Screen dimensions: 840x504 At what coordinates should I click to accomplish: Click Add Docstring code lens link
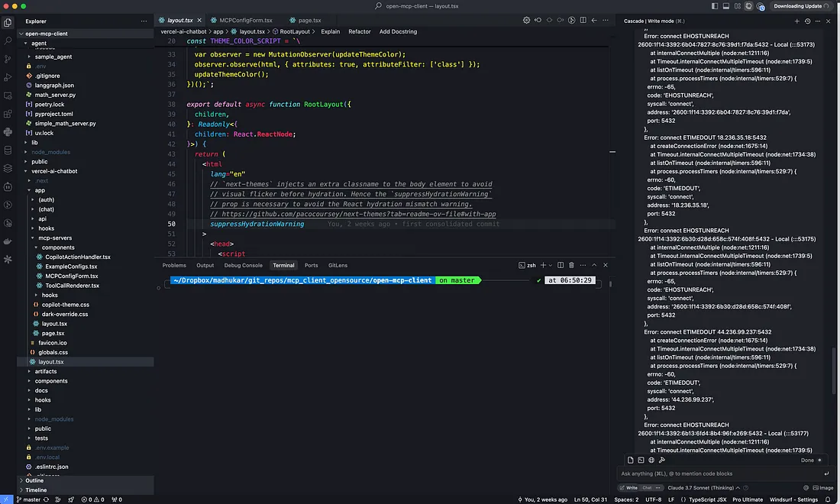tap(398, 31)
